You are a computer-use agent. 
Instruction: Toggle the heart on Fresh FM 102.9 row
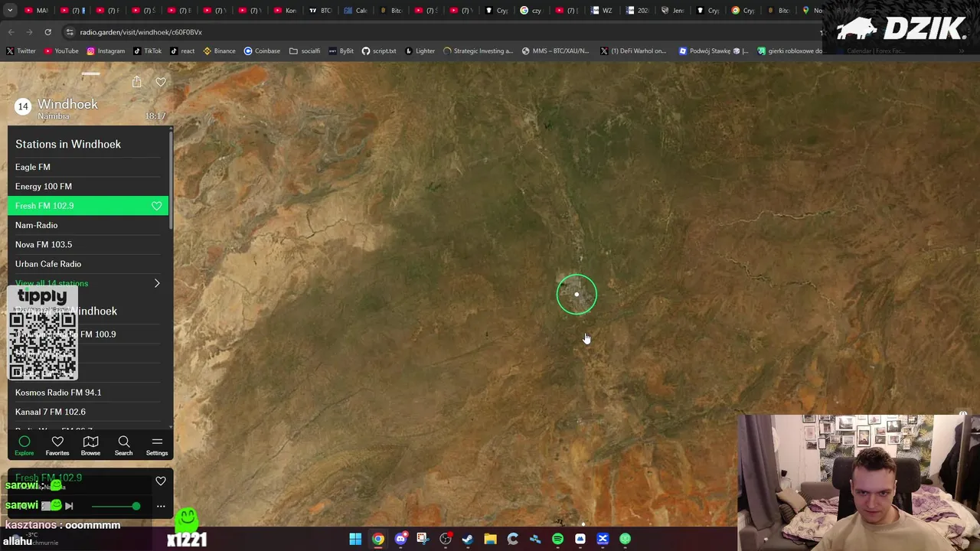[x=156, y=206]
